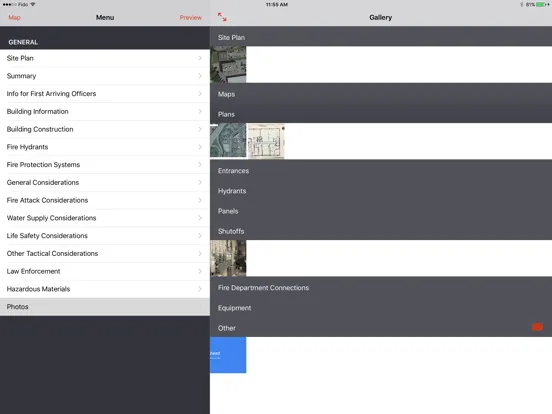Tap chevron beside Hazardous Materials

(200, 289)
